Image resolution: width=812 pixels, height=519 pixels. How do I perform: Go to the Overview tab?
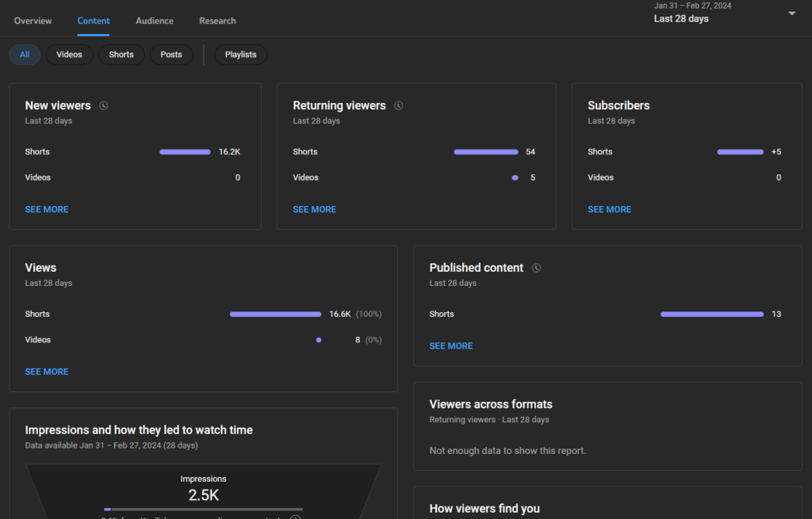[33, 21]
